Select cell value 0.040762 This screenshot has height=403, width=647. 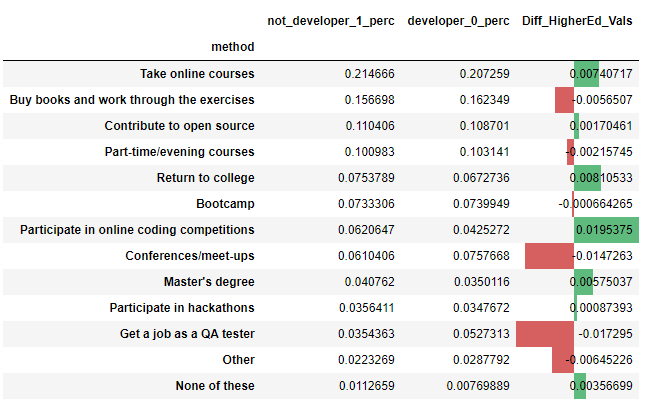click(x=370, y=281)
